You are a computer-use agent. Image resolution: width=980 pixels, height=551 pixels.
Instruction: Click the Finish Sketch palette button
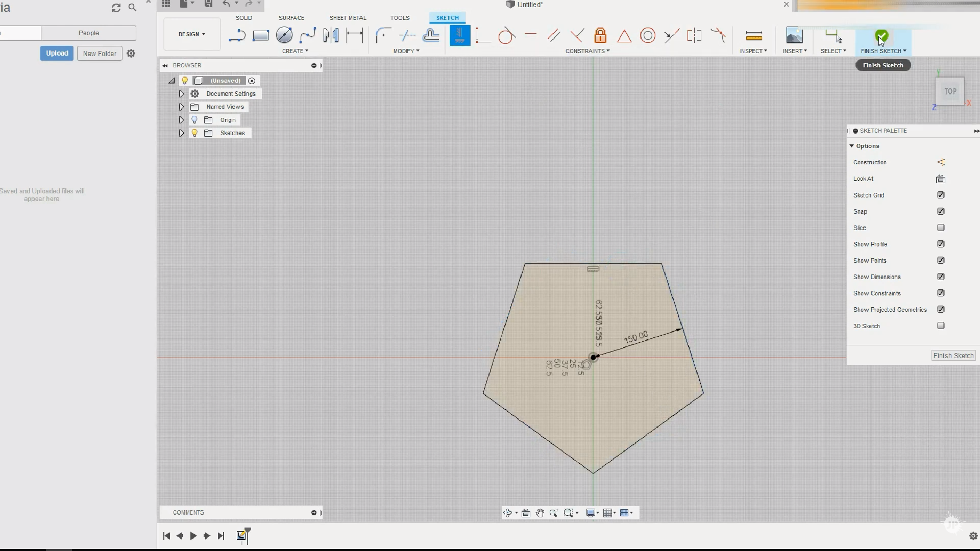953,356
